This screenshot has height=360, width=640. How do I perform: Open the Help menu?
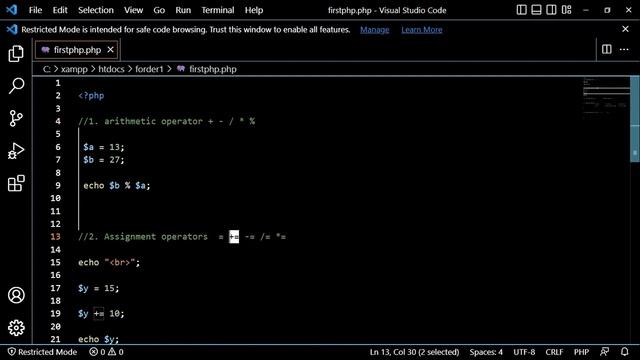click(x=254, y=10)
